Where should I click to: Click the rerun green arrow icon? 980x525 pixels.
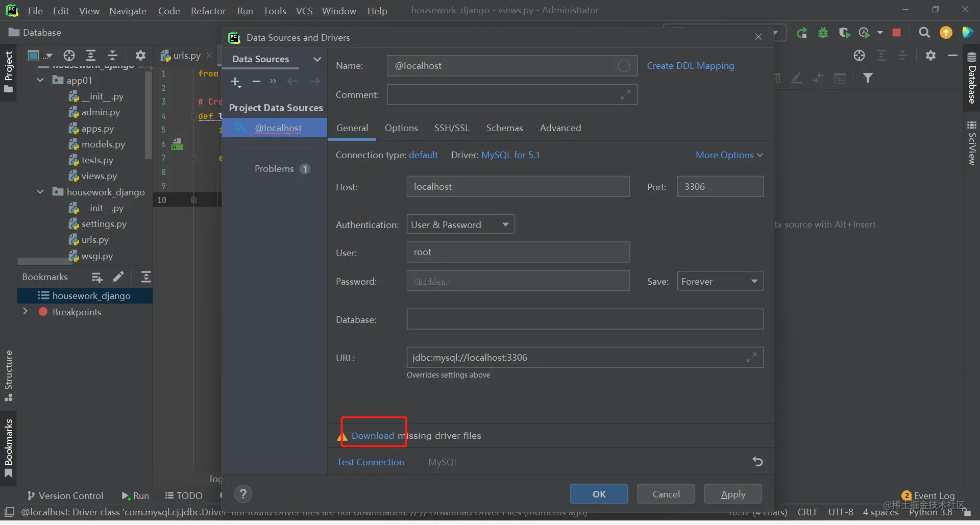(802, 33)
